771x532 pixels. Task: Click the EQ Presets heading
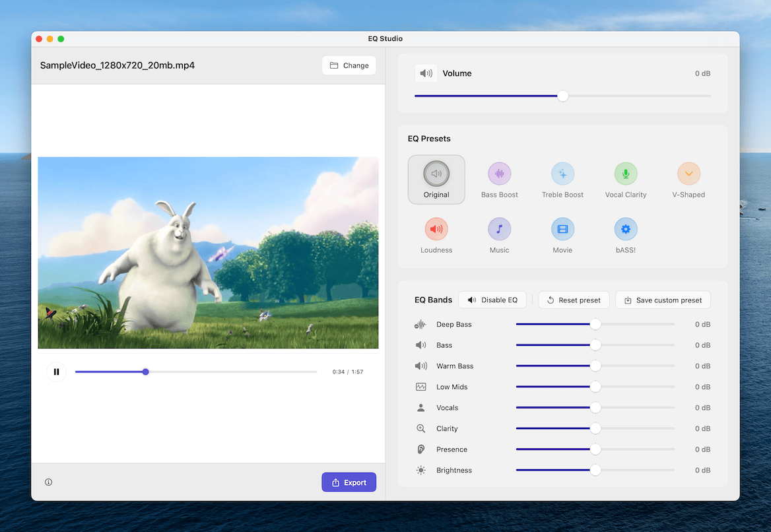(x=429, y=139)
